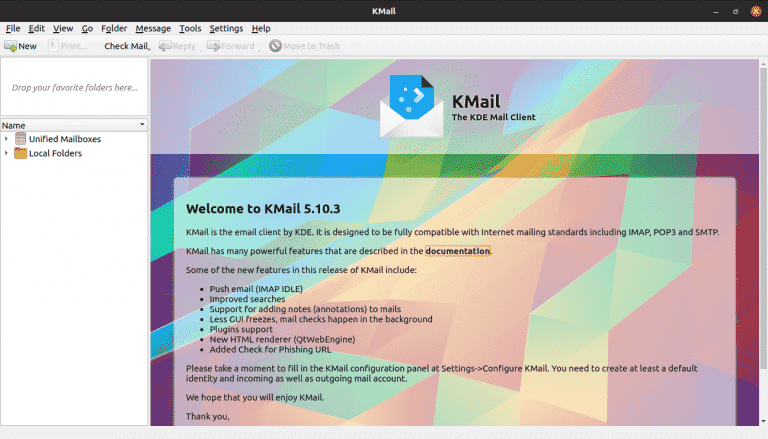
Task: Select Local Folders label in folder list
Action: click(55, 153)
